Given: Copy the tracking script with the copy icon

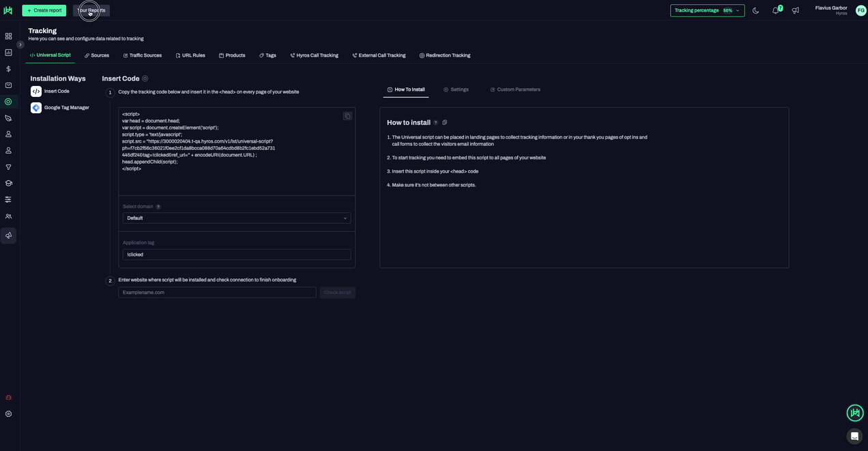Looking at the screenshot, I should (347, 116).
